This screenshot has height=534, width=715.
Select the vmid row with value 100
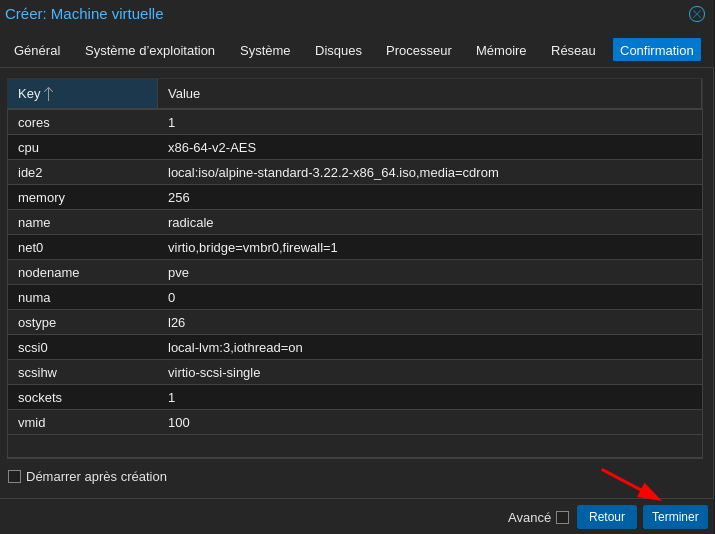(354, 422)
